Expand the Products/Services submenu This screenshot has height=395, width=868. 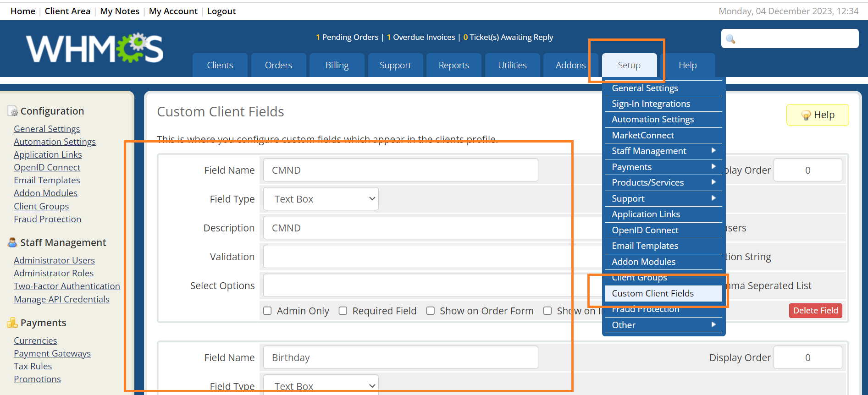[x=663, y=182]
